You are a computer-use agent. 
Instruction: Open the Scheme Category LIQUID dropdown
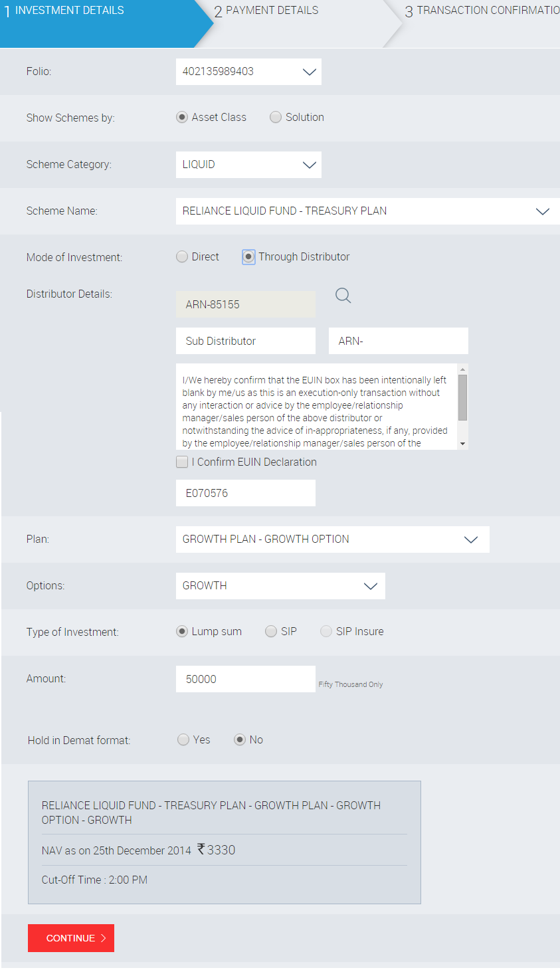(x=248, y=165)
